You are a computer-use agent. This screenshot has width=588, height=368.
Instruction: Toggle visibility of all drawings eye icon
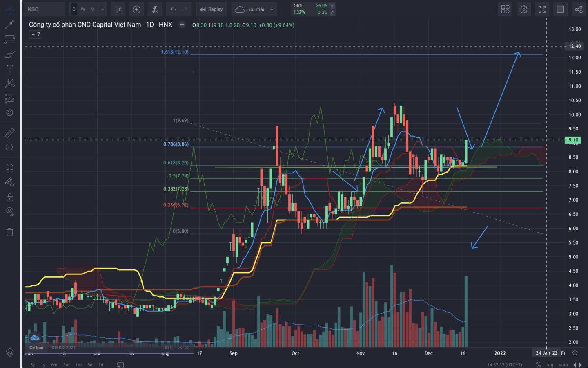[x=10, y=211]
